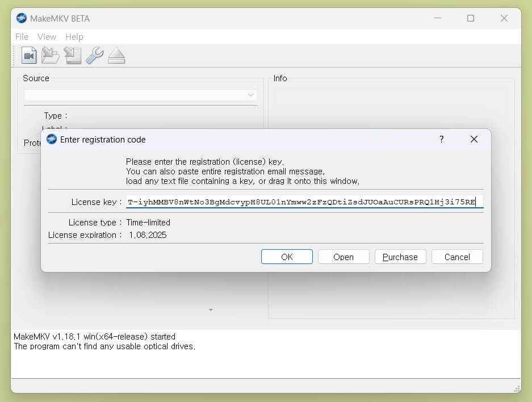Expand the Source drive dropdown

click(x=250, y=95)
